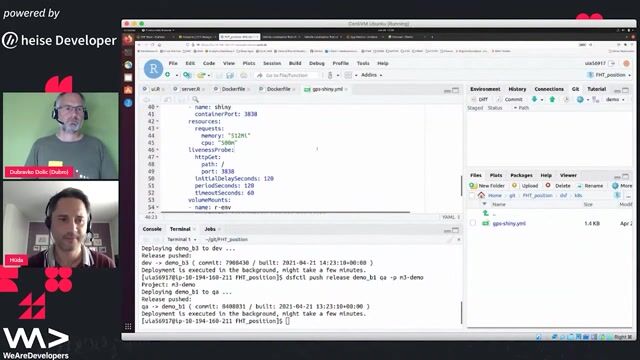Click the Git gear More icon

[x=580, y=99]
